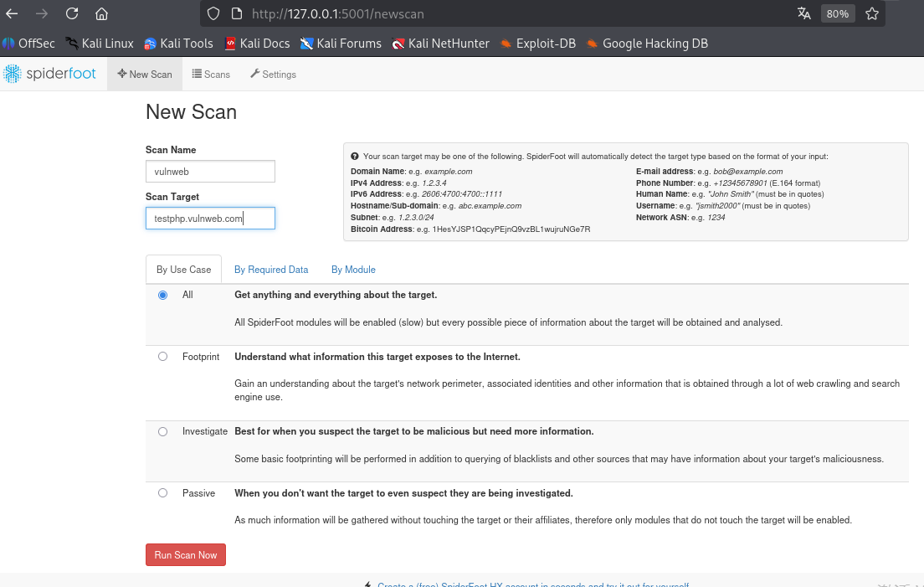Open the Kali Linux bookmark
This screenshot has height=587, width=924.
point(100,44)
